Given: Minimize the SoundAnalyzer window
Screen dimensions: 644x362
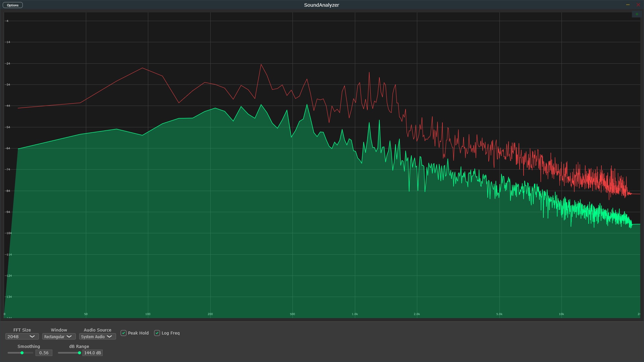Looking at the screenshot, I should pos(628,5).
